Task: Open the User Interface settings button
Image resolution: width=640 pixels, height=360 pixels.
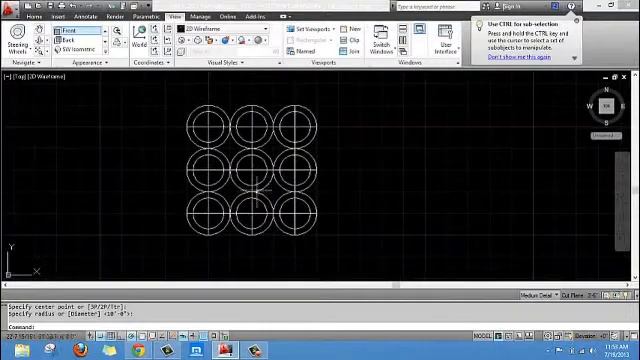Action: pyautogui.click(x=445, y=39)
